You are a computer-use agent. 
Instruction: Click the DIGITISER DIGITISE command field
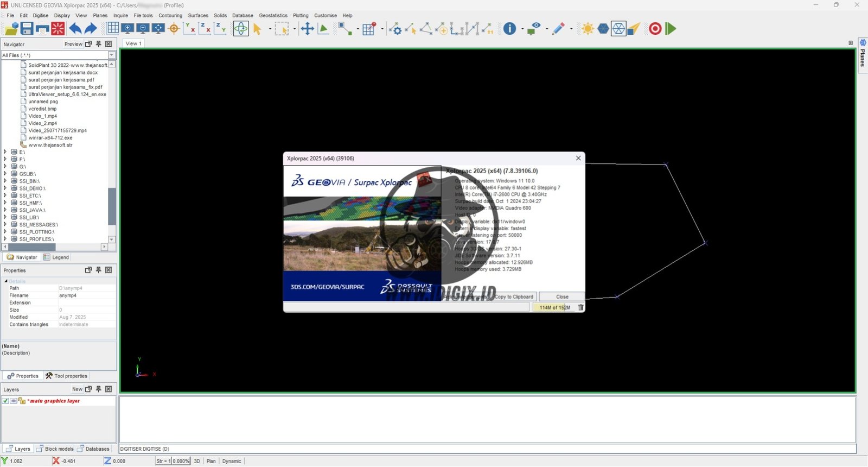[x=488, y=449]
